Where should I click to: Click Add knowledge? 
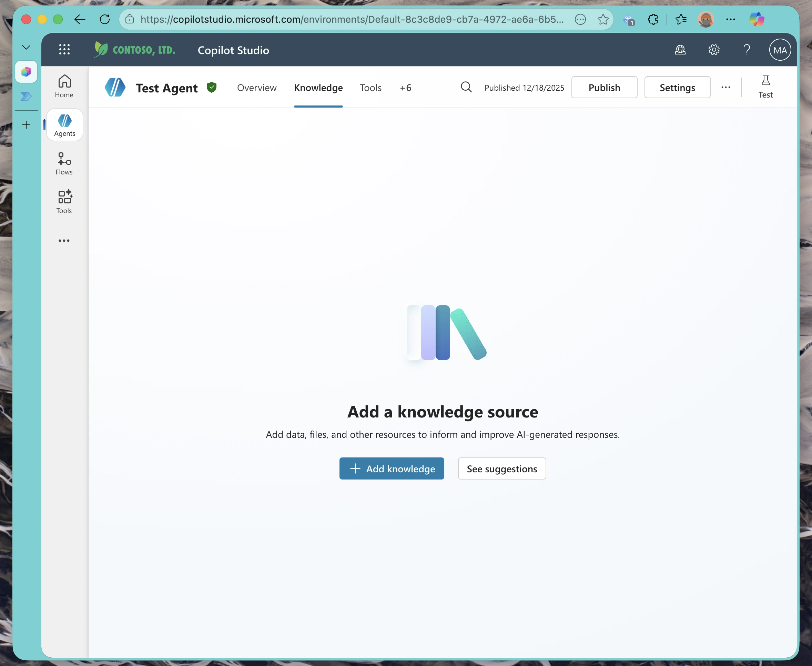392,468
